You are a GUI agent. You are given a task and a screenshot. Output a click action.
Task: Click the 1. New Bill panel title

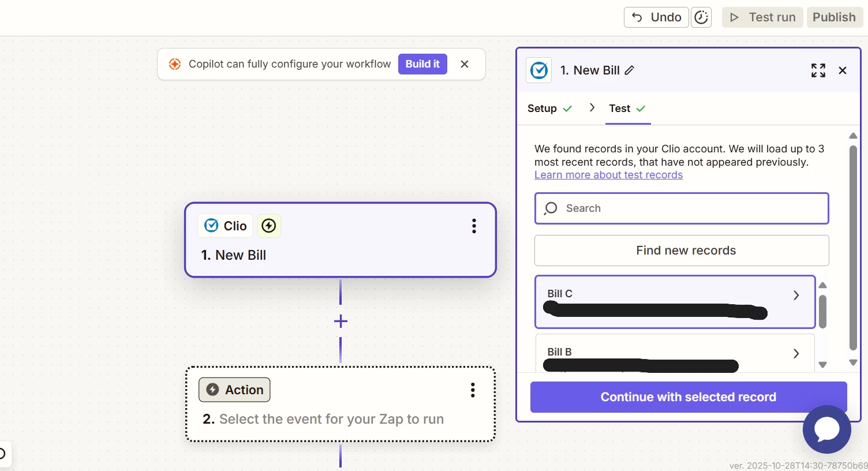pyautogui.click(x=590, y=70)
